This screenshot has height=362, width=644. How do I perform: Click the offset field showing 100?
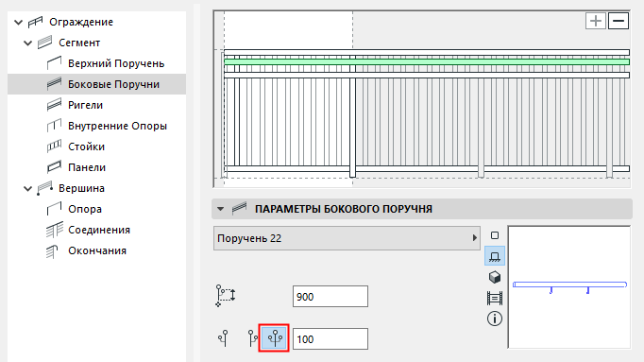(x=330, y=339)
